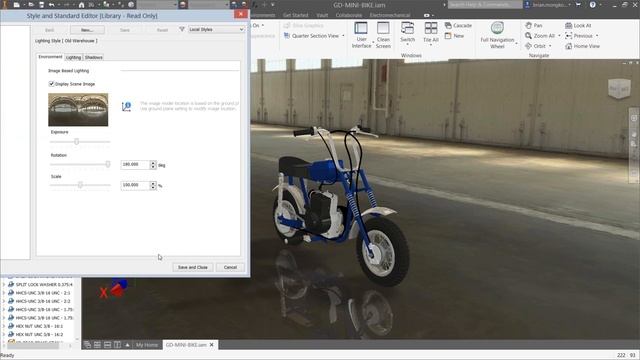Switch to the Lighting tab
Viewport: 640px width, 360px height.
pos(73,58)
